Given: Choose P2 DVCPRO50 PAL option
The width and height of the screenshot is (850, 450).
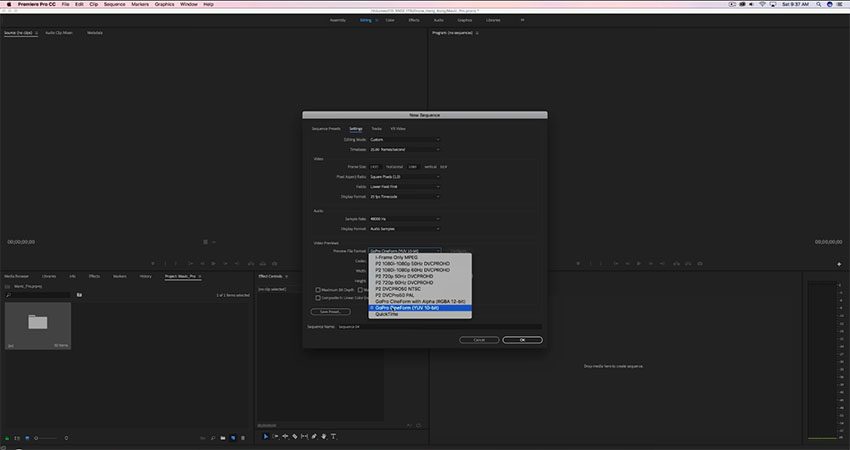Looking at the screenshot, I should (x=420, y=295).
